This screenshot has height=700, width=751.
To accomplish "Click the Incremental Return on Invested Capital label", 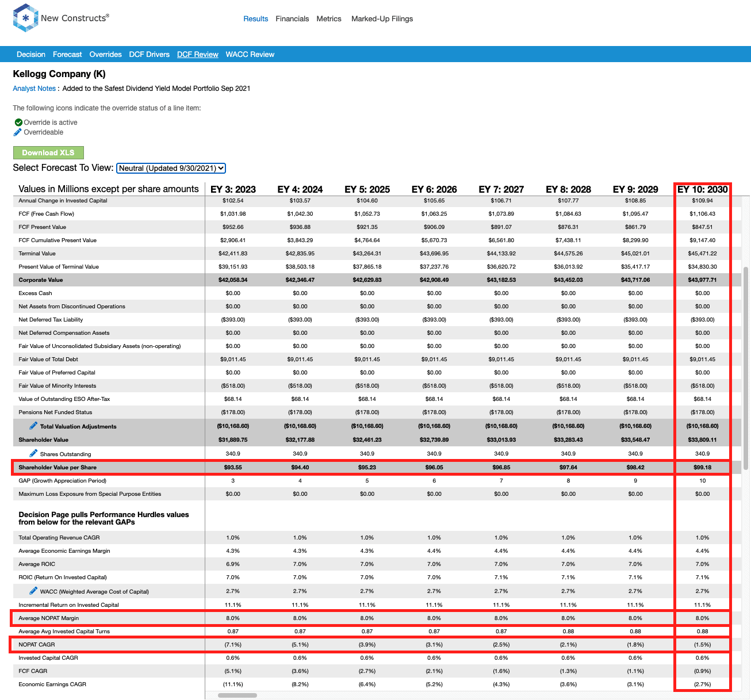I will [69, 605].
